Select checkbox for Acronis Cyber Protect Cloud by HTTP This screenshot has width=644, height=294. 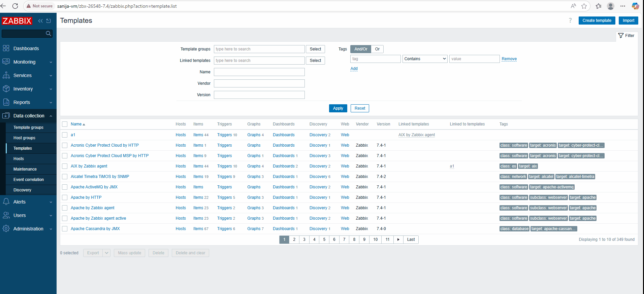click(65, 145)
